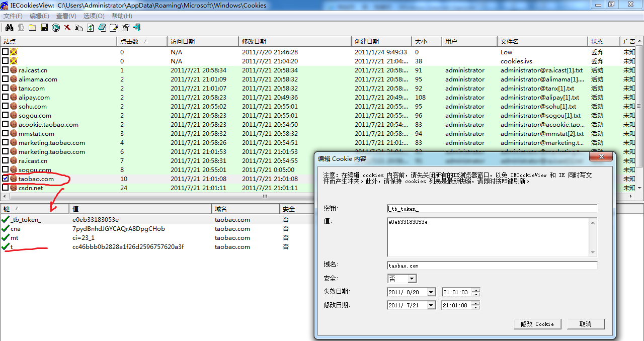
Task: Click the cookie icon beside alipay.com
Action: (x=14, y=97)
